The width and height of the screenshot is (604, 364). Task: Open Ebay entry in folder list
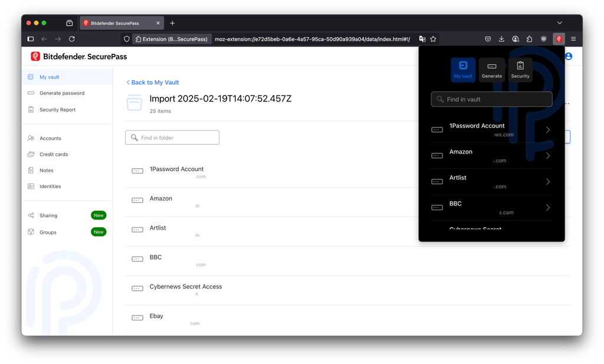point(347,319)
